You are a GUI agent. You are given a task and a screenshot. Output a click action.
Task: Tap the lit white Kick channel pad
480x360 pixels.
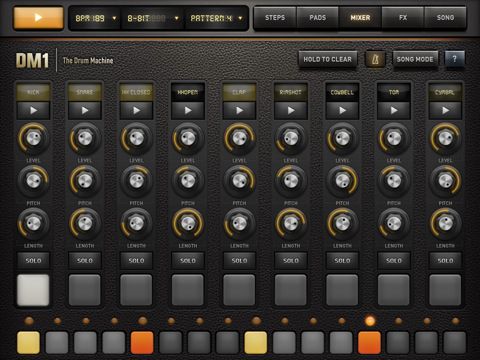(33, 290)
